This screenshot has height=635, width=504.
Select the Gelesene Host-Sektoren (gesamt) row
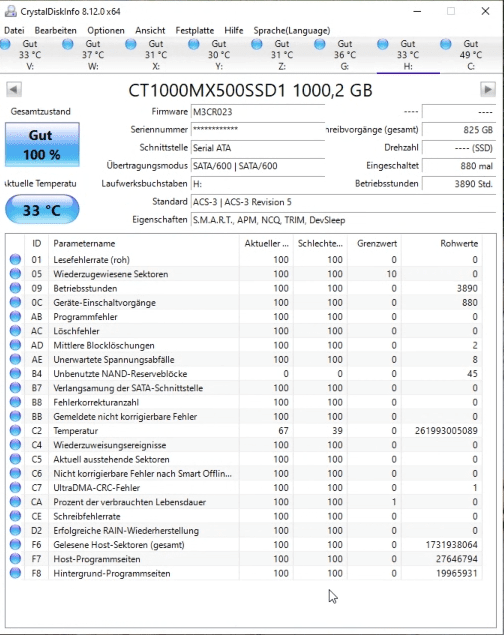tap(245, 545)
